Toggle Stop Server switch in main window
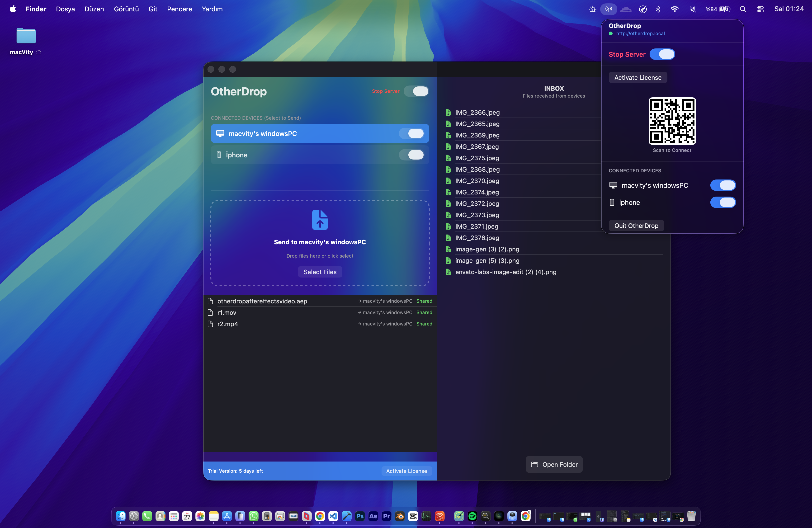The width and height of the screenshot is (812, 528). coord(416,91)
